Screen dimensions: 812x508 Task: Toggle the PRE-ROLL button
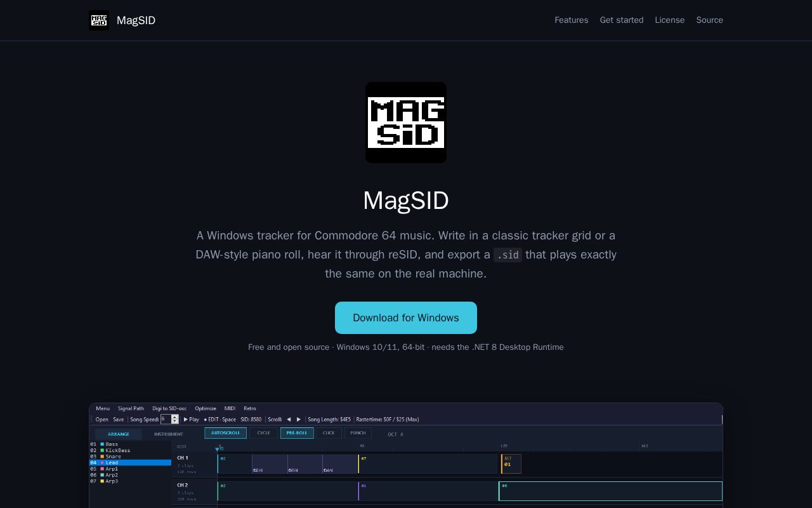coord(297,433)
